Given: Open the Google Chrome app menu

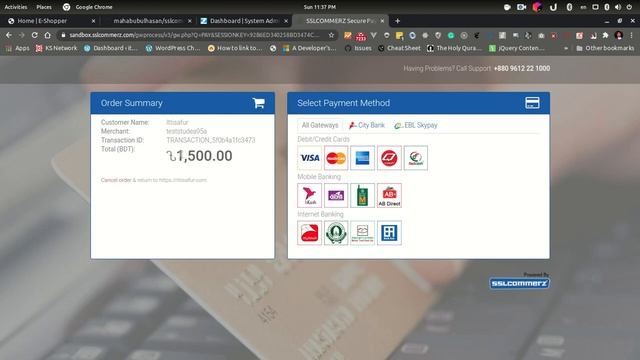Looking at the screenshot, I should [88, 7].
